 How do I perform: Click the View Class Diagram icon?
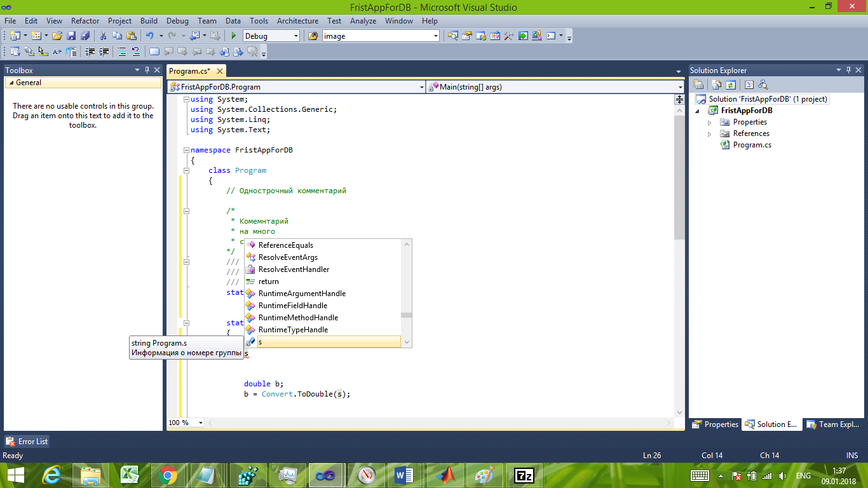coord(763,85)
